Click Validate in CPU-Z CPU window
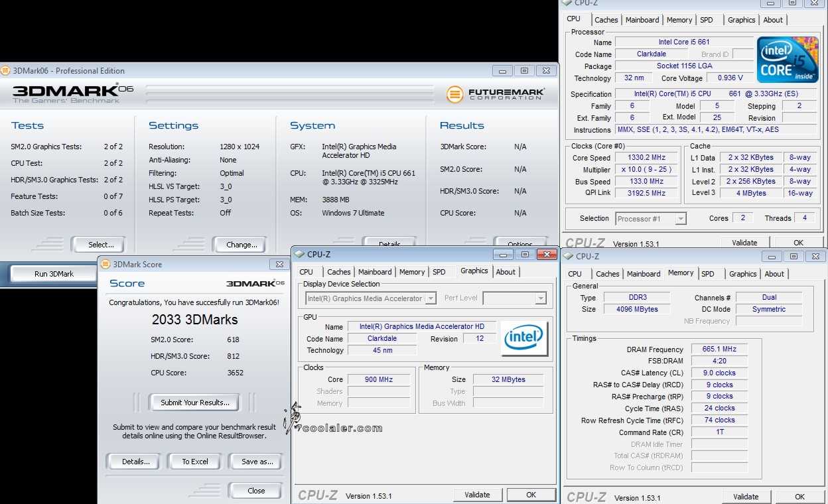 (744, 243)
